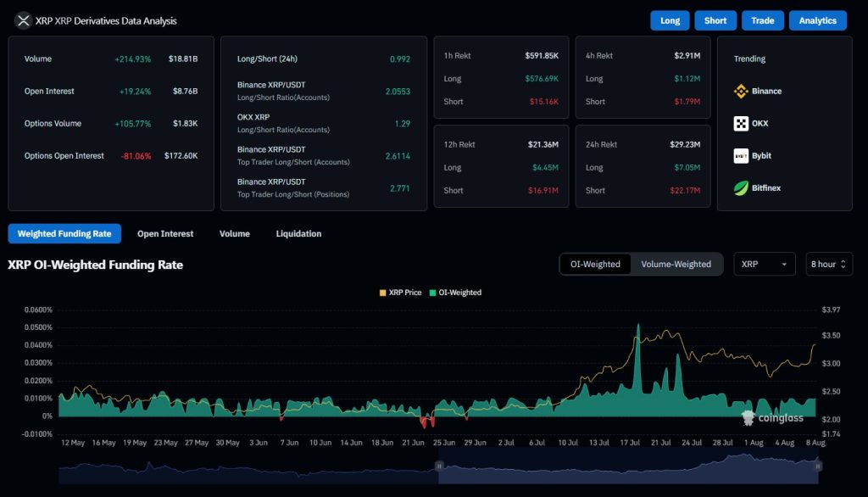Open the Weighted Funding Rate tab
This screenshot has width=868, height=497.
click(64, 234)
